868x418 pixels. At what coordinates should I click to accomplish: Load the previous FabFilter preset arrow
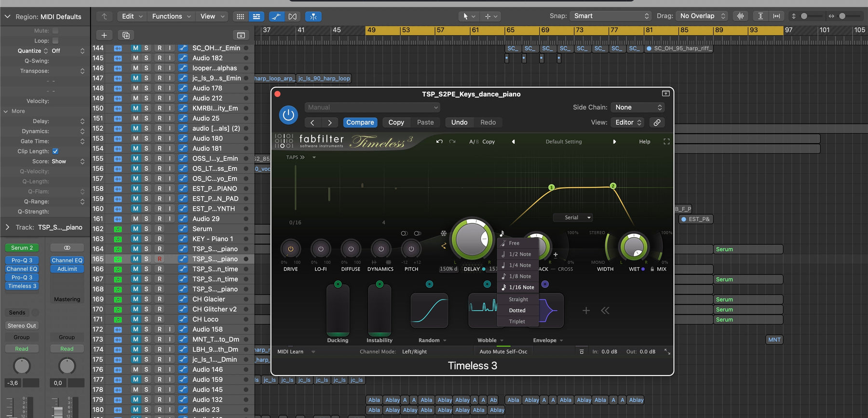coord(513,142)
